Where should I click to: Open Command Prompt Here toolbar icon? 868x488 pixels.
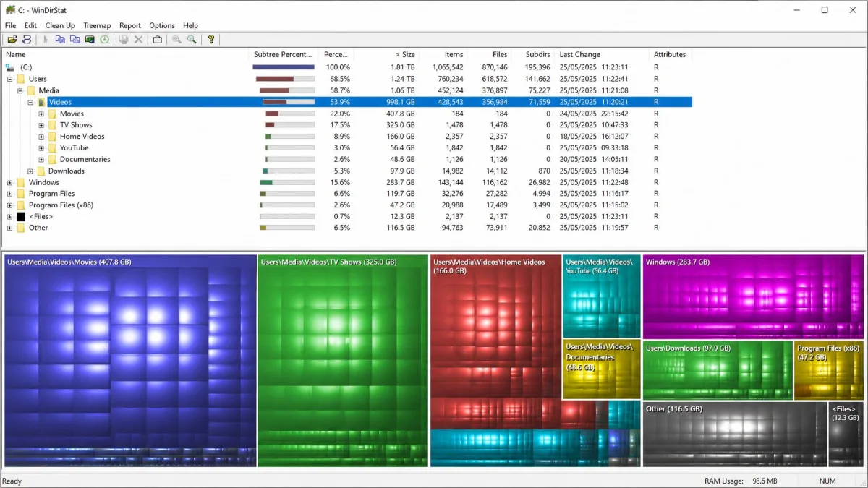90,39
